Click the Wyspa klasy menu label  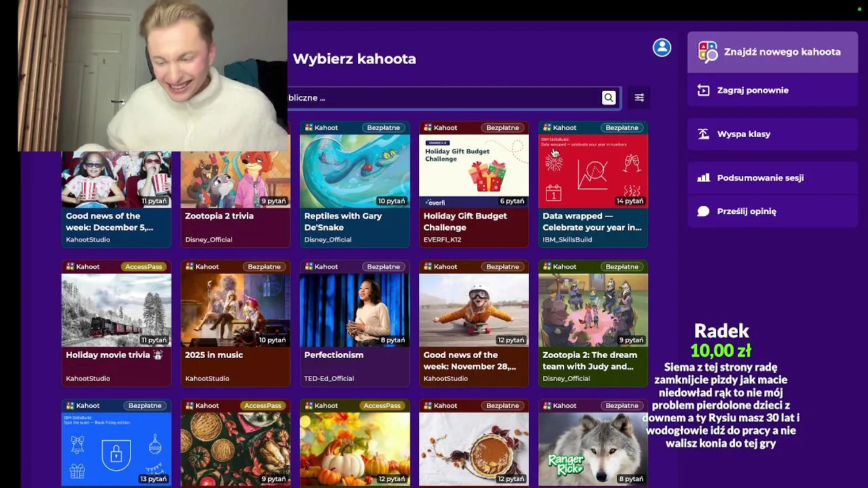coord(743,134)
